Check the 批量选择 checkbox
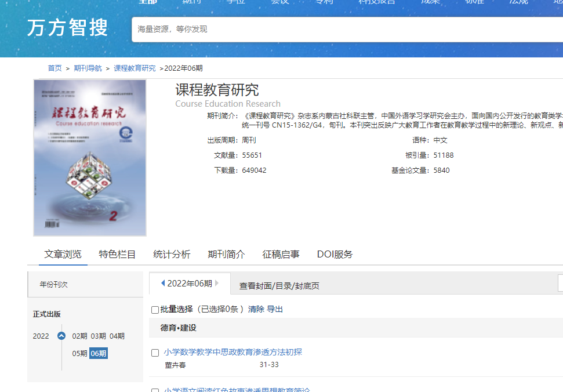This screenshot has height=392, width=563. click(155, 310)
